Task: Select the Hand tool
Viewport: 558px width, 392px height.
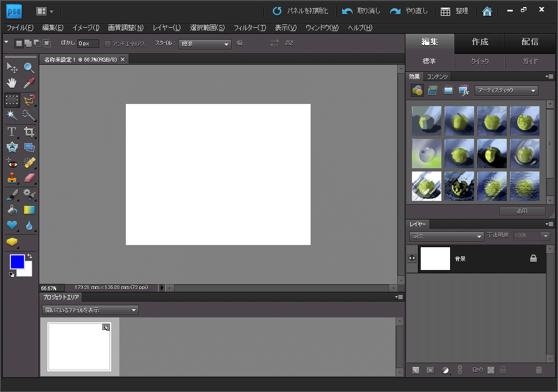Action: pyautogui.click(x=11, y=83)
